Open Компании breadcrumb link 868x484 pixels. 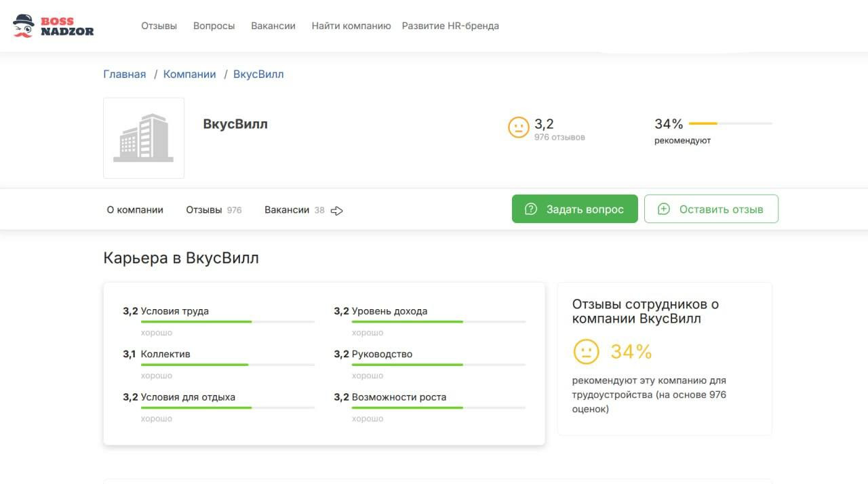189,75
